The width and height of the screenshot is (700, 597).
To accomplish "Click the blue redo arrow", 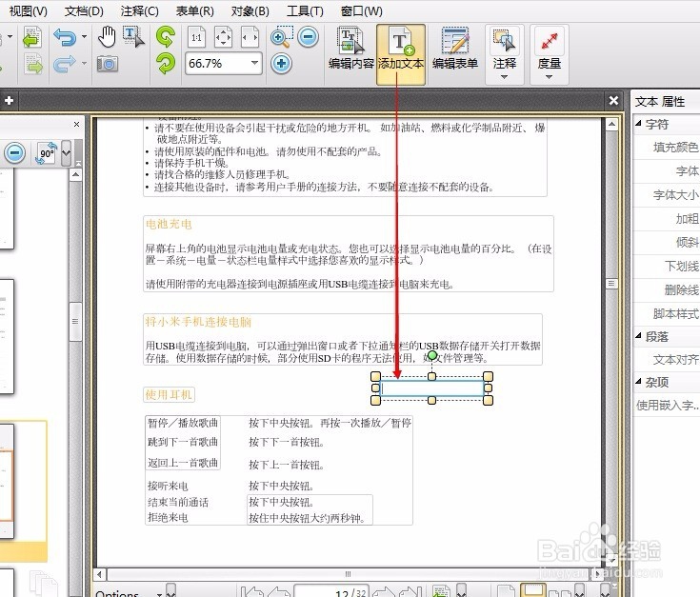I will pyautogui.click(x=65, y=64).
